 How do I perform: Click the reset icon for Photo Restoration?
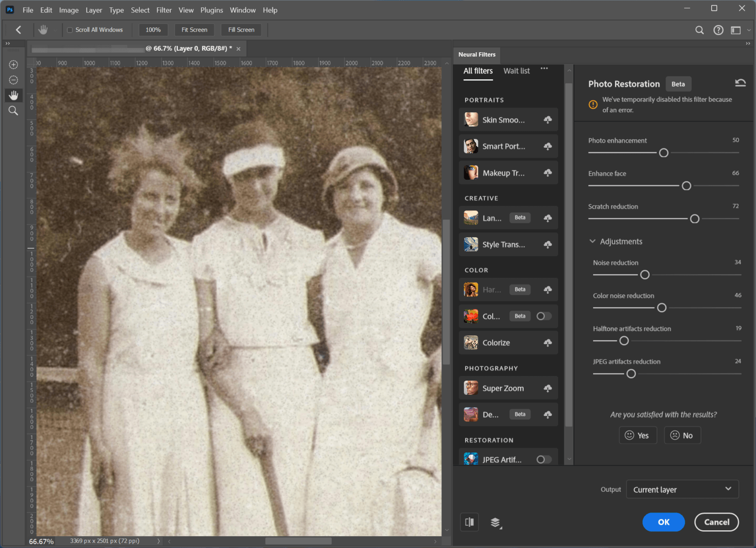point(740,82)
